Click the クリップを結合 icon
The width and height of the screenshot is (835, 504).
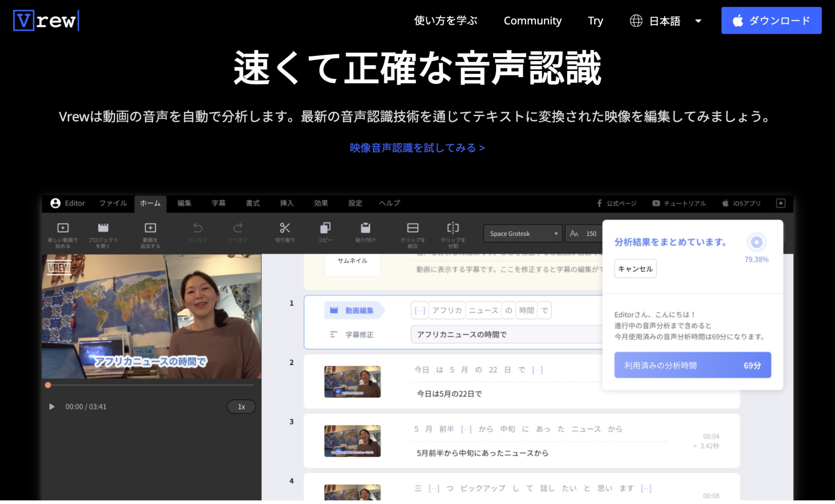coord(413,228)
